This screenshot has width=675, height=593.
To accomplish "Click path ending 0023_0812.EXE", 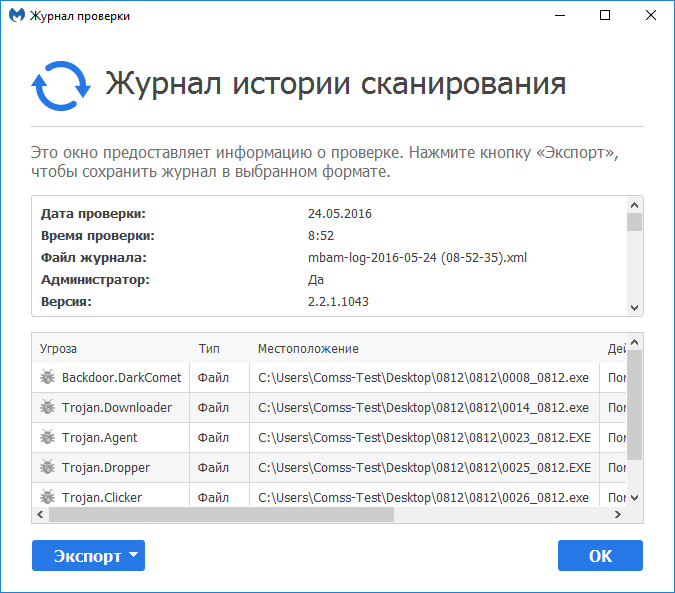I will tap(424, 438).
